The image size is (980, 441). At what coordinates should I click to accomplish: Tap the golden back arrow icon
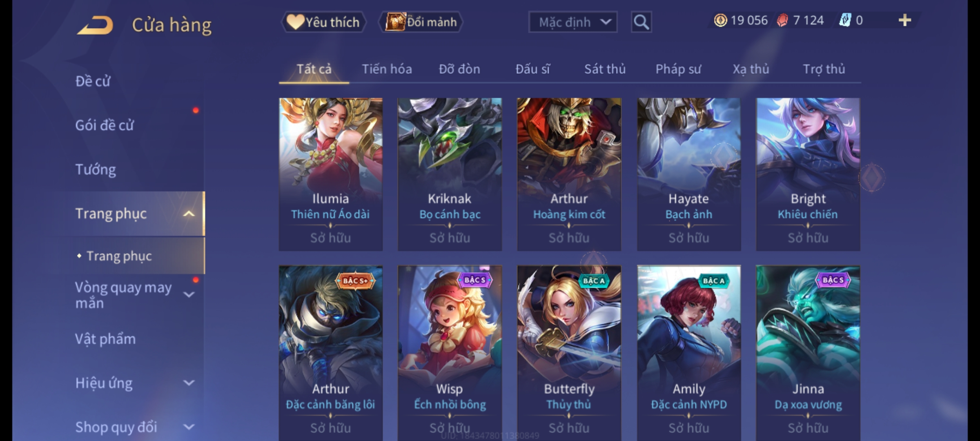(x=95, y=25)
